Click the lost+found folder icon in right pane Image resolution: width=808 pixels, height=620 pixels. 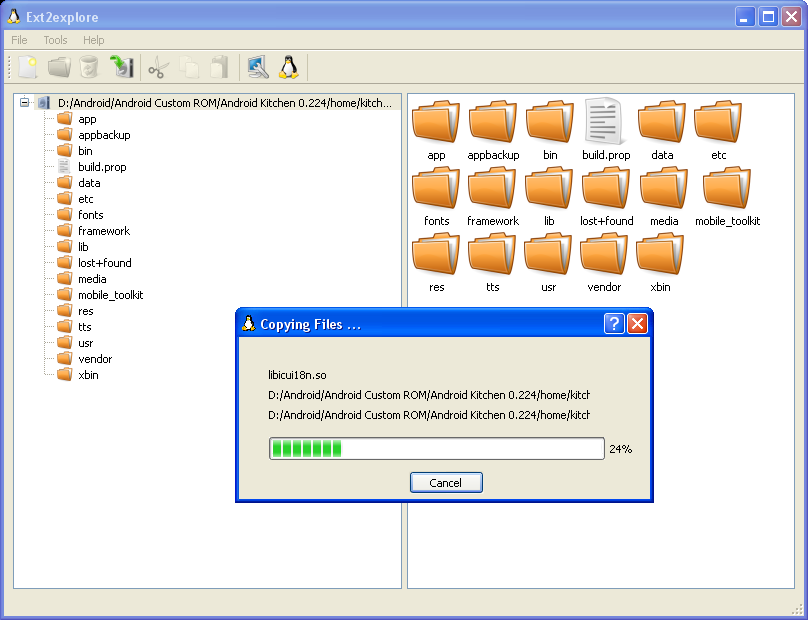tap(606, 188)
